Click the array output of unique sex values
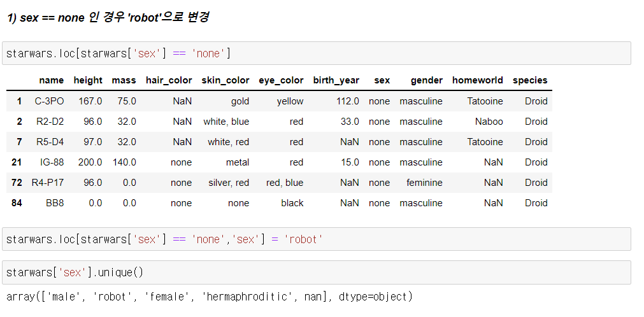 point(209,297)
